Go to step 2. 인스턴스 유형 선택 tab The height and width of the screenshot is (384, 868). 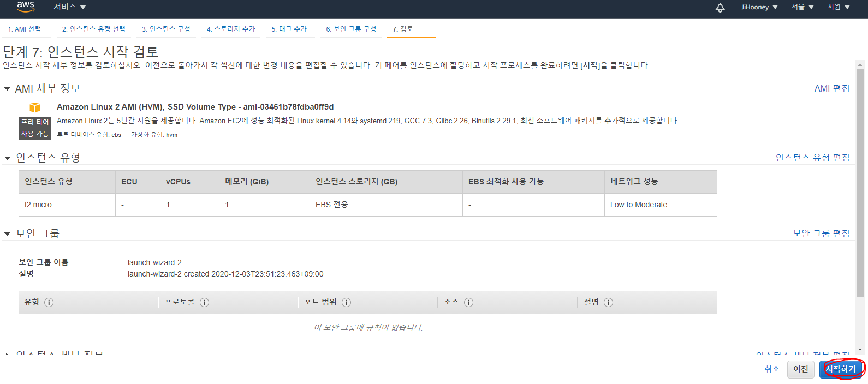94,29
